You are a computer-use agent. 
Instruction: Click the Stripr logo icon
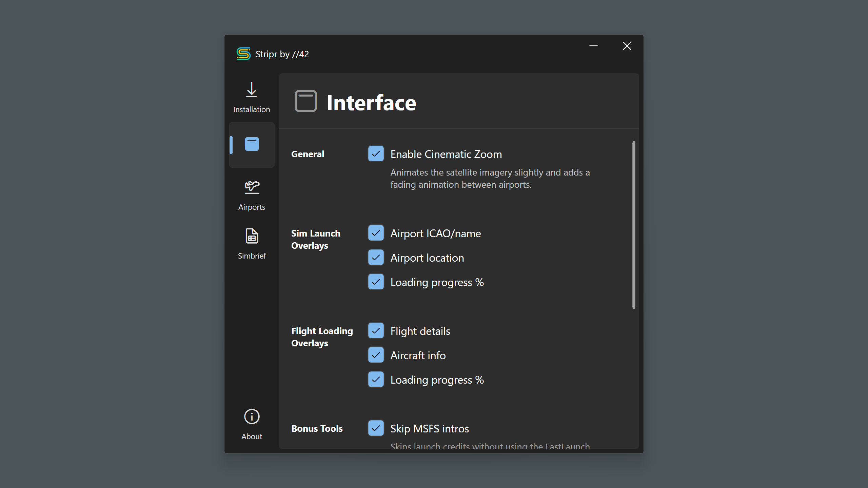click(x=243, y=54)
